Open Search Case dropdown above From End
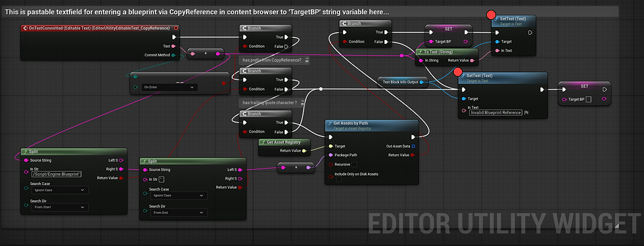The width and height of the screenshot is (644, 246). pyautogui.click(x=179, y=195)
